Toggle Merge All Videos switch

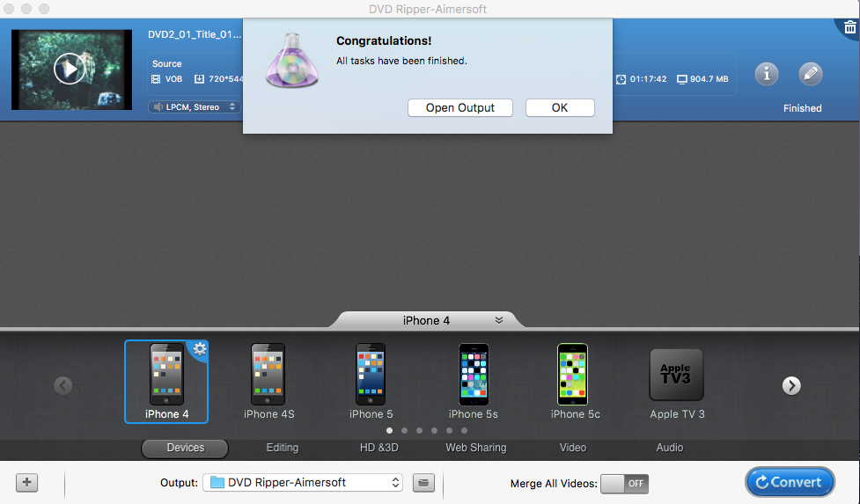(x=625, y=483)
